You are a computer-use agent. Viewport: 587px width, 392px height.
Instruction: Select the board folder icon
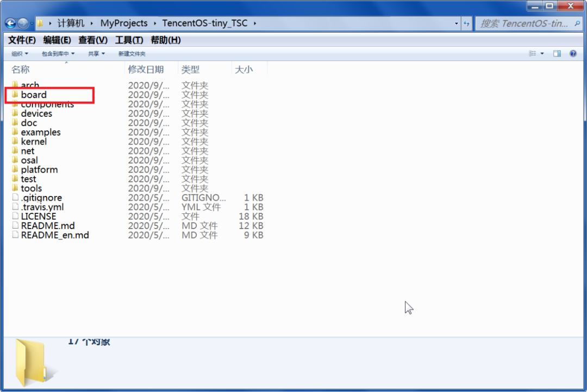coord(15,94)
